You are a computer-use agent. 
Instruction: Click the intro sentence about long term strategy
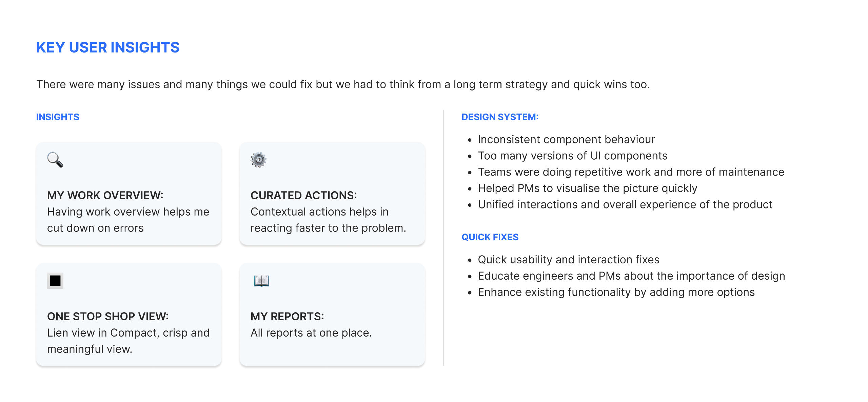tap(343, 84)
